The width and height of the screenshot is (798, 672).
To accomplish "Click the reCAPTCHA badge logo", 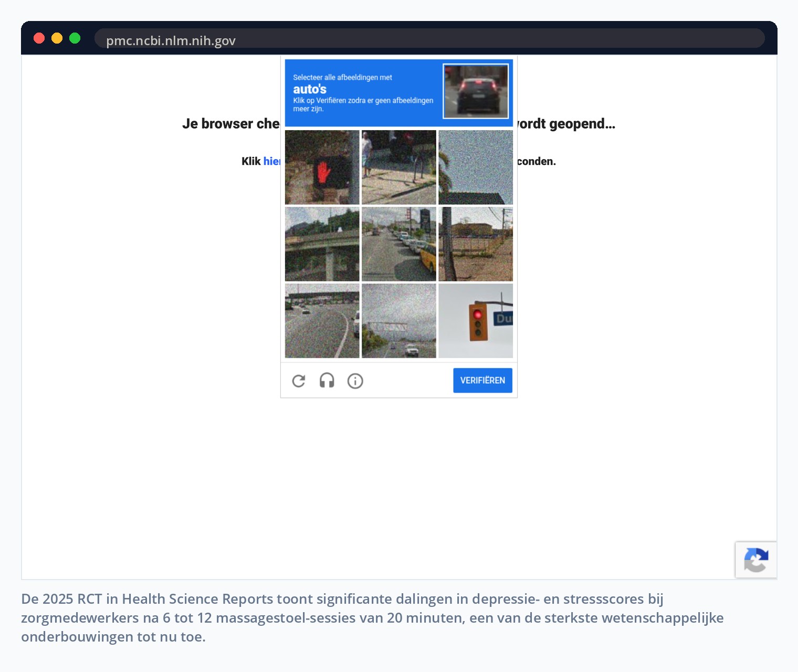I will tap(756, 560).
